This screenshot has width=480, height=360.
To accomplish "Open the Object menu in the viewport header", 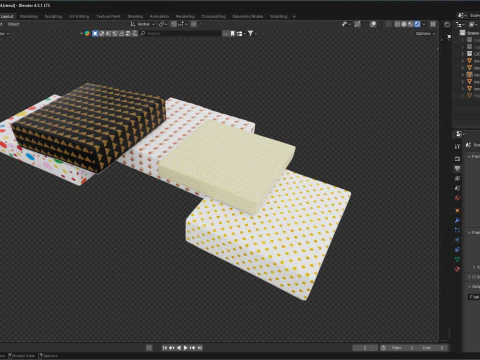I will point(13,24).
